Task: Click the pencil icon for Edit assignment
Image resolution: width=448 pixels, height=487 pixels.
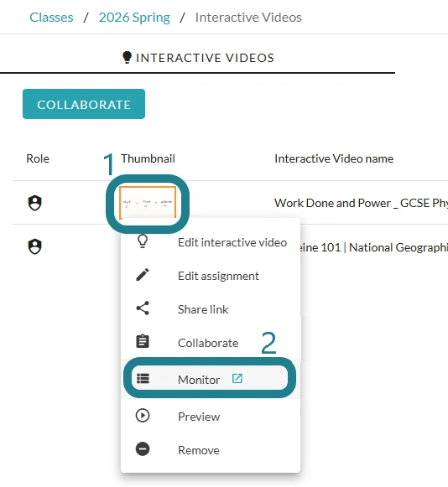Action: [x=143, y=275]
